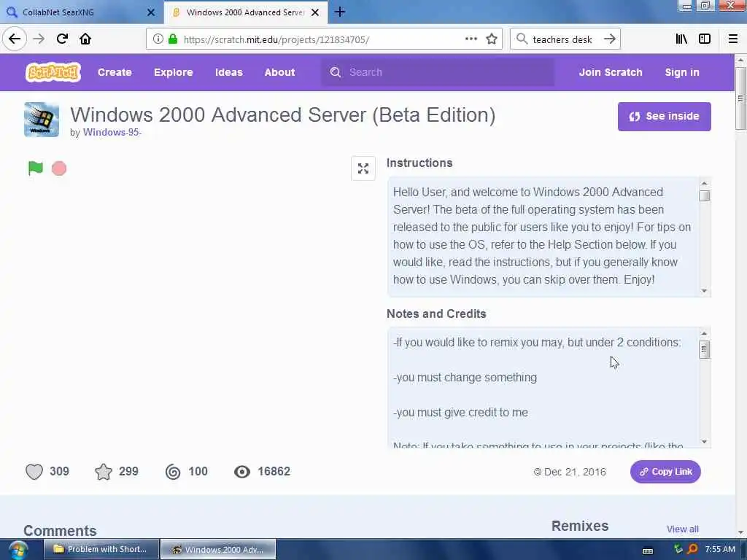This screenshot has height=560, width=747.
Task: Click the project thumbnail avatar
Action: click(42, 120)
